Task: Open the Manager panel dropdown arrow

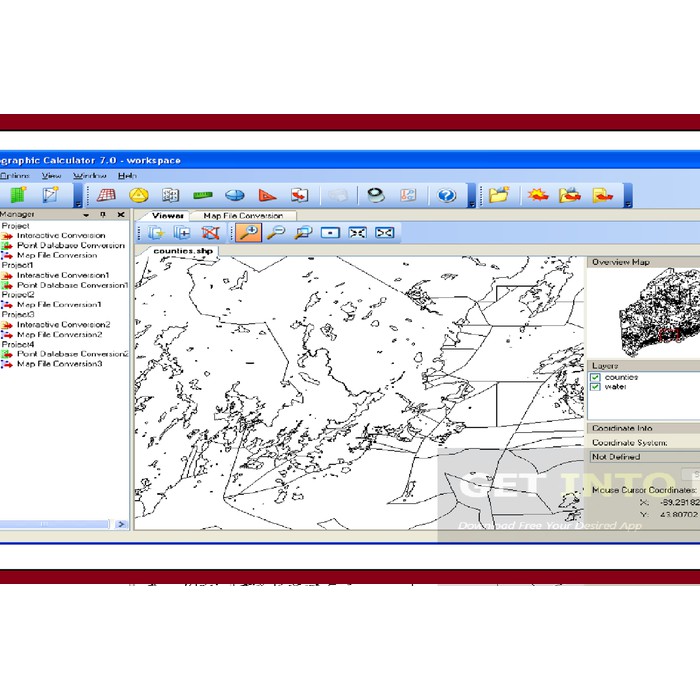Action: click(86, 215)
